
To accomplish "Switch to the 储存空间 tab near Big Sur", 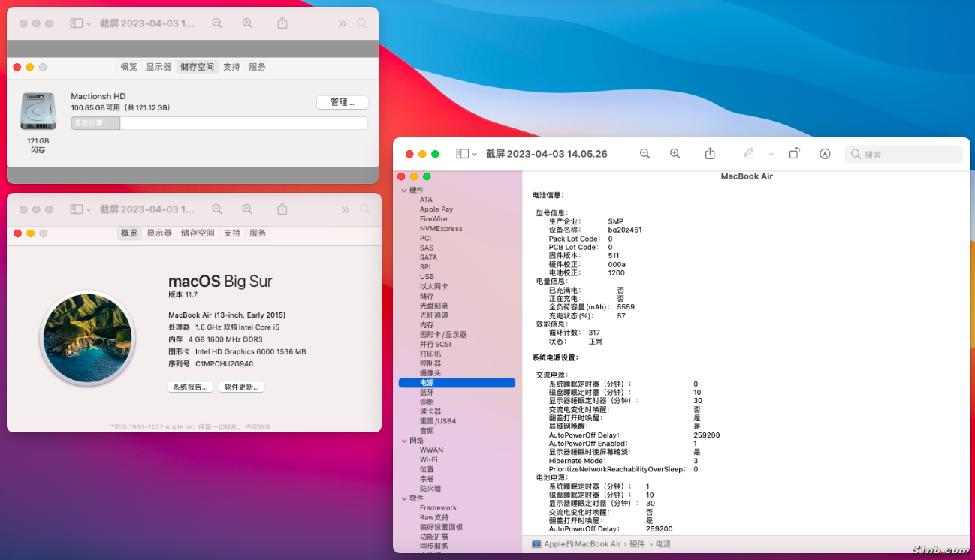I will pos(197,233).
